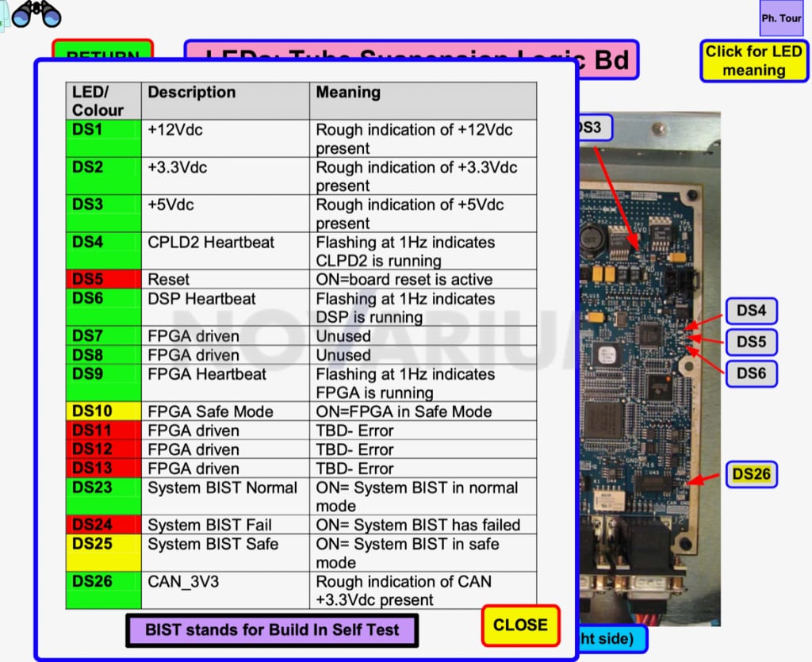The height and width of the screenshot is (662, 812).
Task: Click 'Flashing at 1Hz indicates DSP is running'
Action: coord(423,308)
